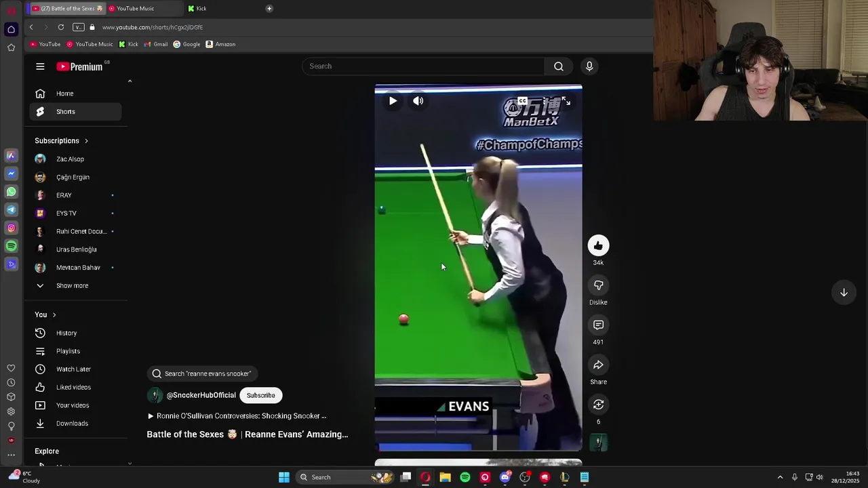Open Aria AI in Opera sidebar

tap(11, 156)
